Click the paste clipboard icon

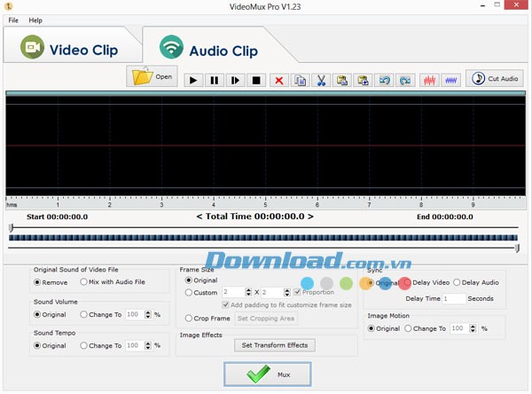pyautogui.click(x=342, y=81)
